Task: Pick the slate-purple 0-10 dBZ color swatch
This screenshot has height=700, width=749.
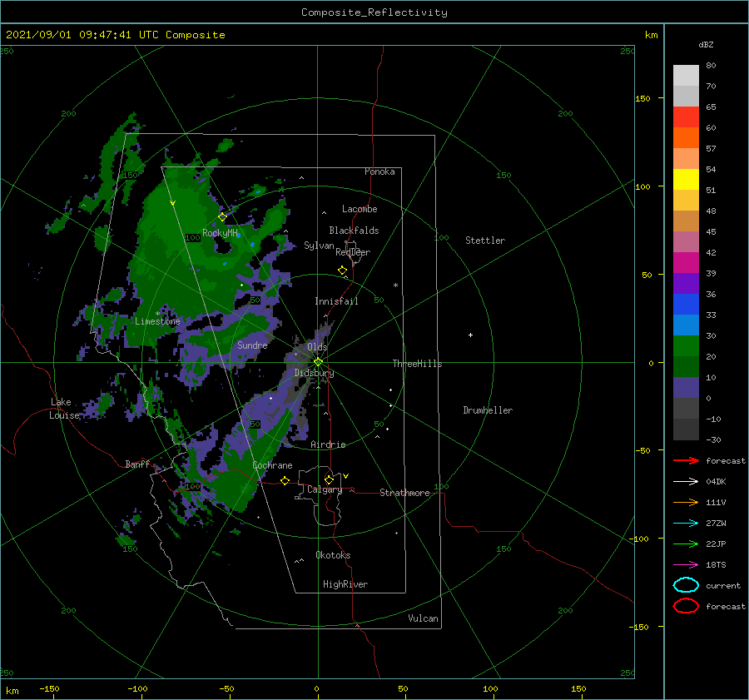Action: point(686,388)
